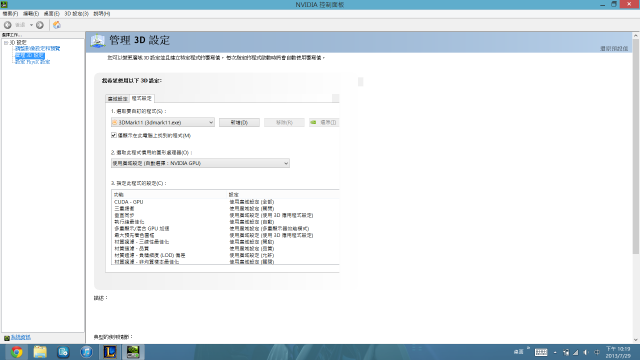The image size is (640, 360).
Task: Open the 檔案(F) menu
Action: (10, 13)
